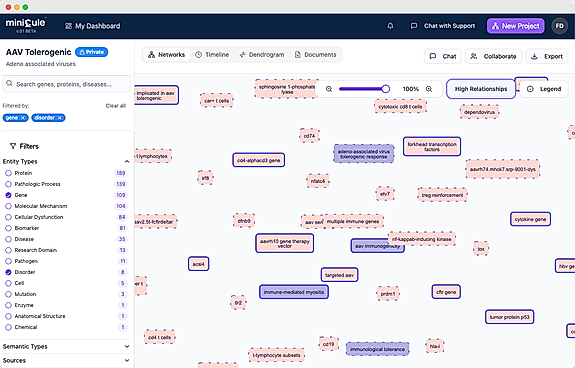Click the Private lock badge
Image resolution: width=575 pixels, height=368 pixels.
pyautogui.click(x=91, y=52)
